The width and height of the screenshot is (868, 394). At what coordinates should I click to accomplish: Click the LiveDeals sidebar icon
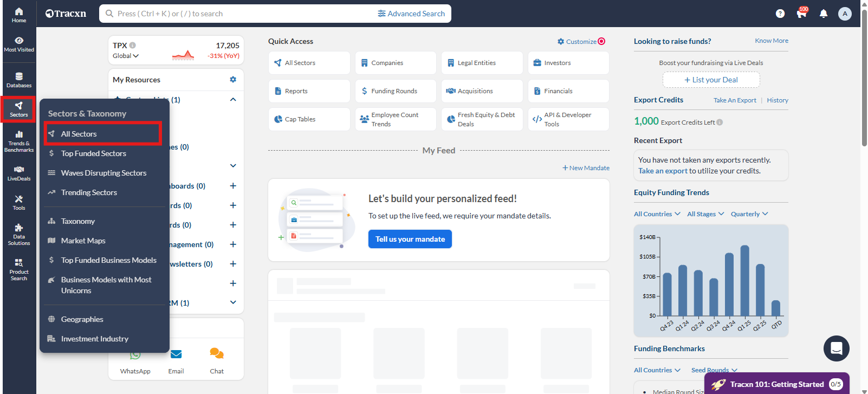click(x=19, y=173)
